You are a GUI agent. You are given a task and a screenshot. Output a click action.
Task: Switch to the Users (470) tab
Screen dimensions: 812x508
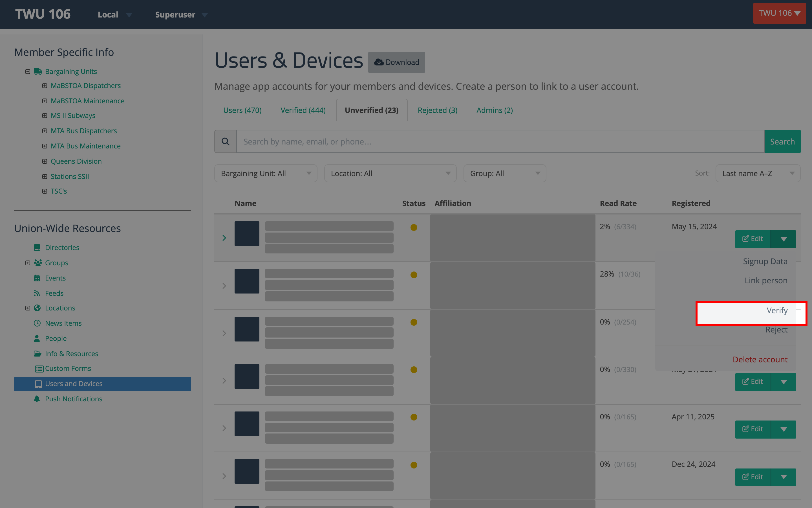pos(242,110)
